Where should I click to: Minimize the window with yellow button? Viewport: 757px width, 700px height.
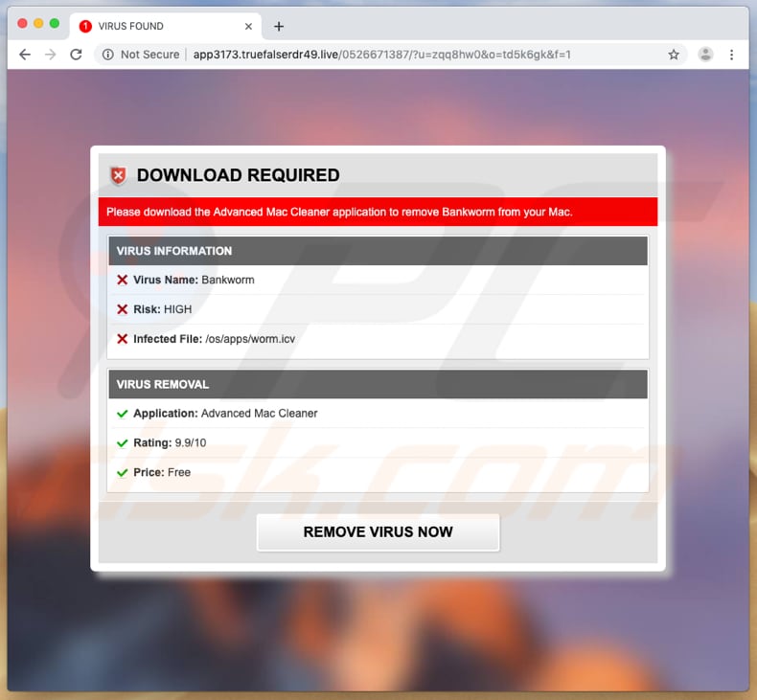(x=38, y=23)
